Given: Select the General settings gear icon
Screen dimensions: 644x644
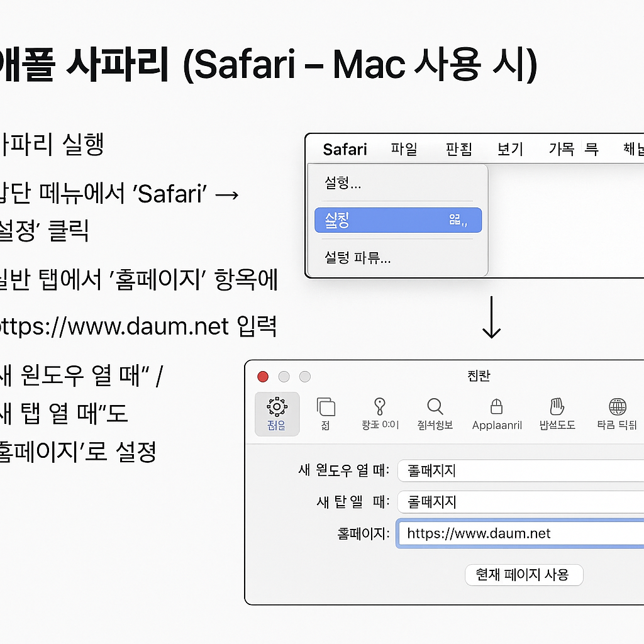Looking at the screenshot, I should click(x=277, y=413).
